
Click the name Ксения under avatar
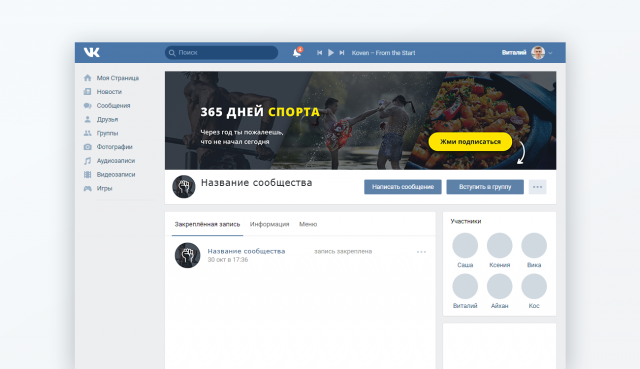click(x=500, y=265)
